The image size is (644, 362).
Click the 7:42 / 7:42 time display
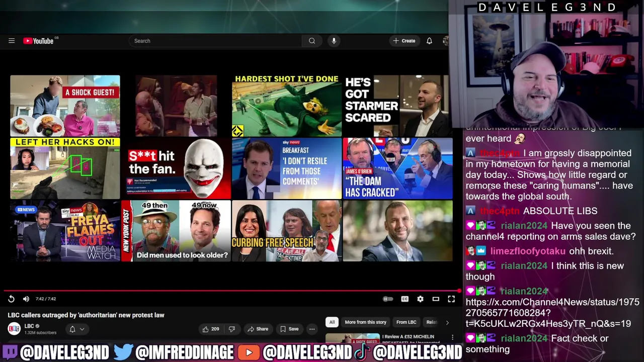pos(46,299)
